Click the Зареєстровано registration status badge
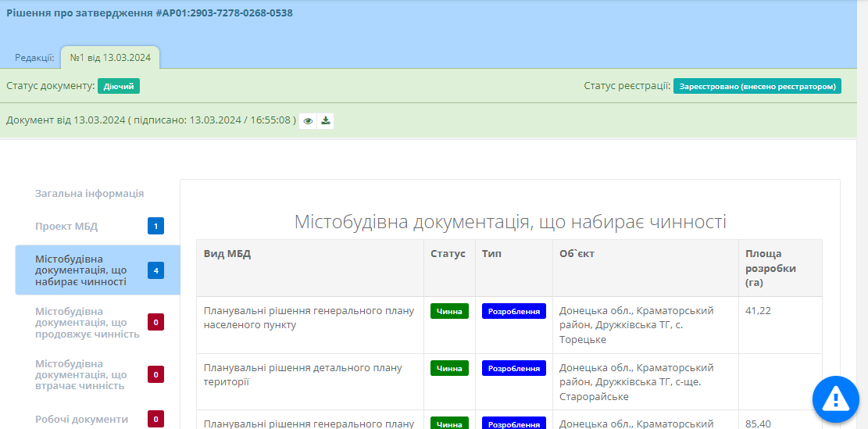 click(x=757, y=86)
